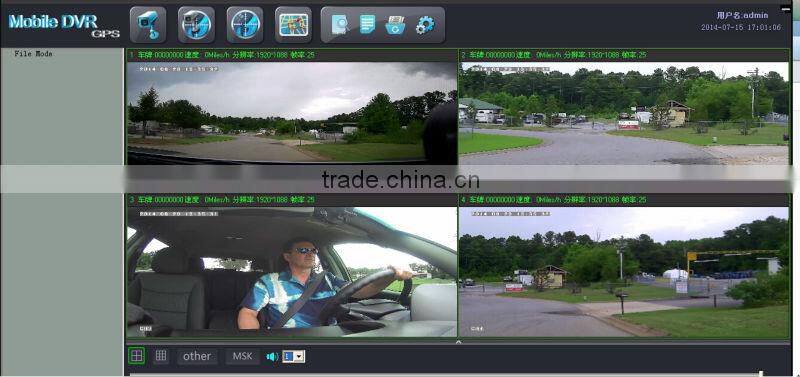The image size is (800, 377).
Task: Open the map view icon
Action: (x=293, y=24)
